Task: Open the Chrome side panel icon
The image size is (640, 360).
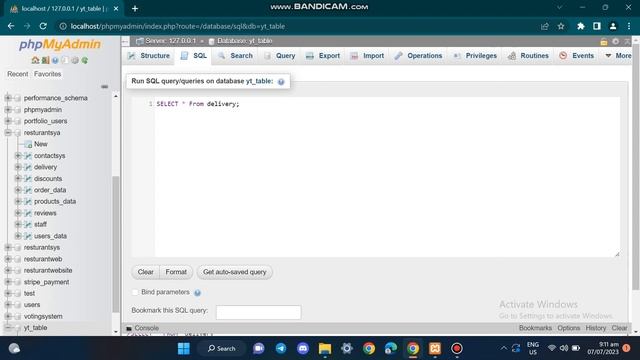Action: [597, 26]
